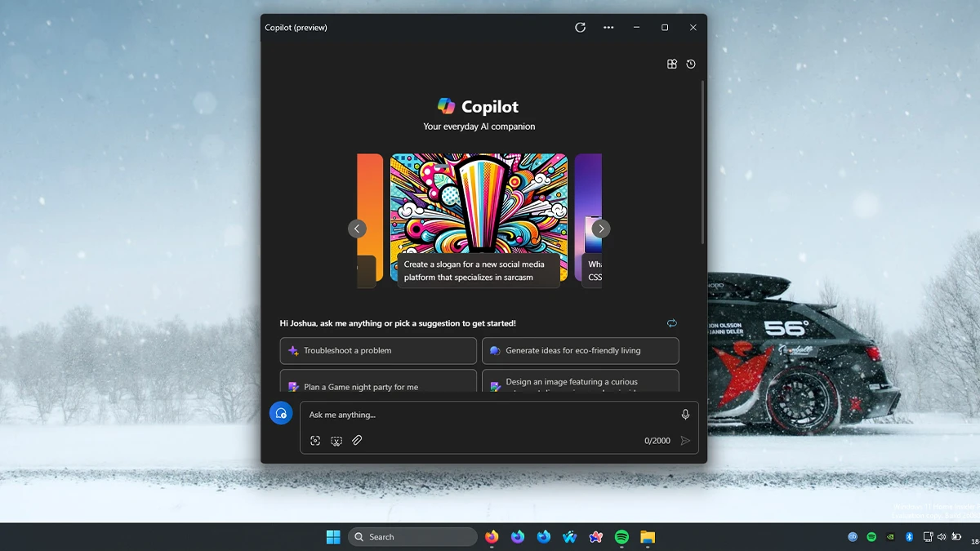
Task: Open the Copilot plugins panel icon
Action: pyautogui.click(x=671, y=64)
